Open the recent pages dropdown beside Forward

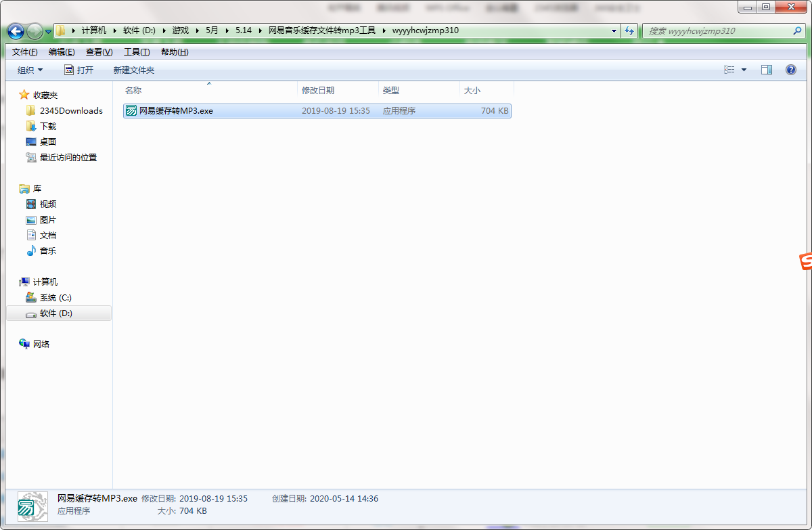tap(48, 32)
